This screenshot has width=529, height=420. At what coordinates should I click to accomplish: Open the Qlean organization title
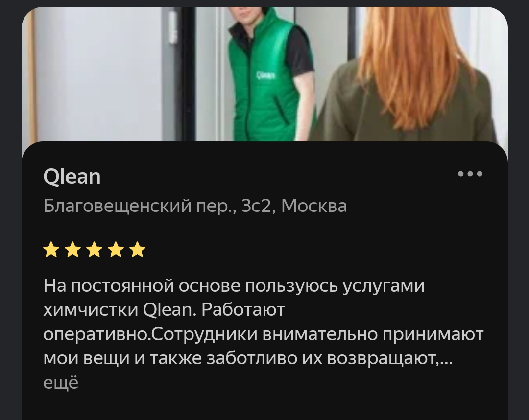click(72, 176)
